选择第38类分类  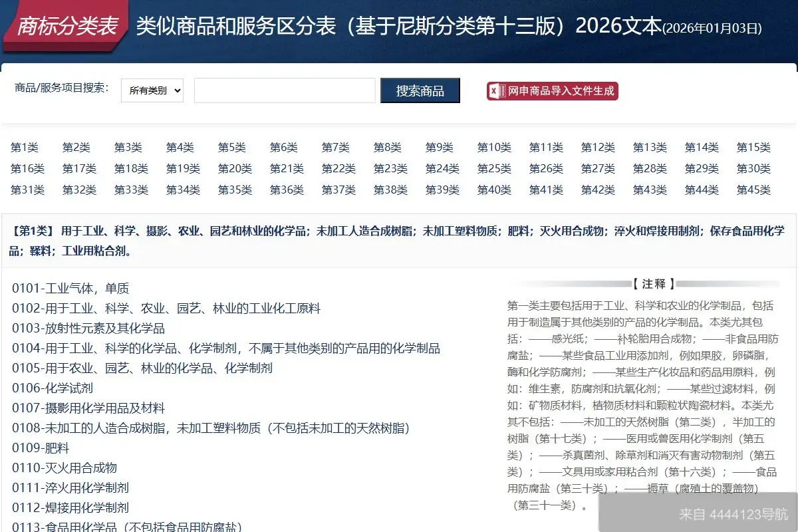pos(390,190)
